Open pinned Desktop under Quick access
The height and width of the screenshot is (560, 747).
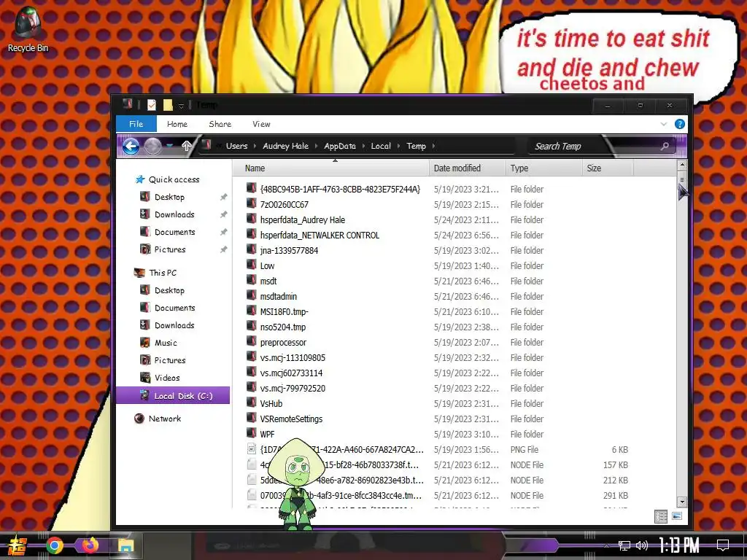[169, 197]
